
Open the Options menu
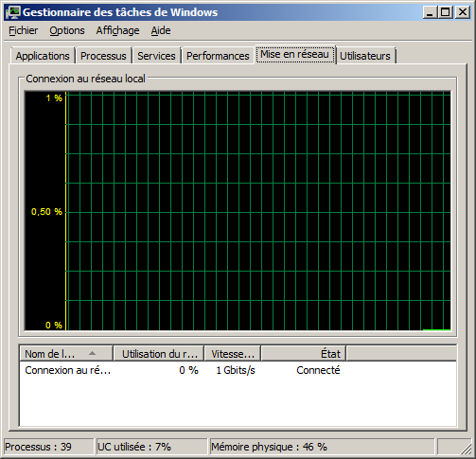67,30
